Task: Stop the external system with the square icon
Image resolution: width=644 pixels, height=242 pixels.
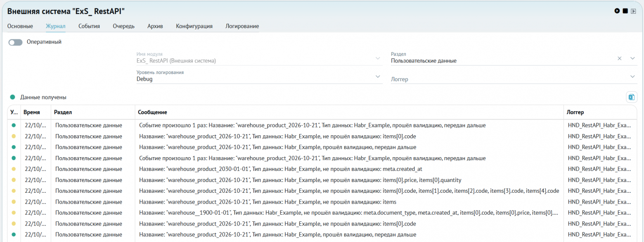Action: tap(625, 11)
